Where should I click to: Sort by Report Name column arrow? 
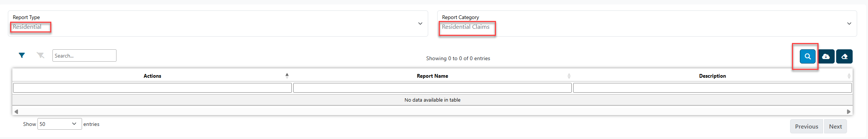point(569,76)
